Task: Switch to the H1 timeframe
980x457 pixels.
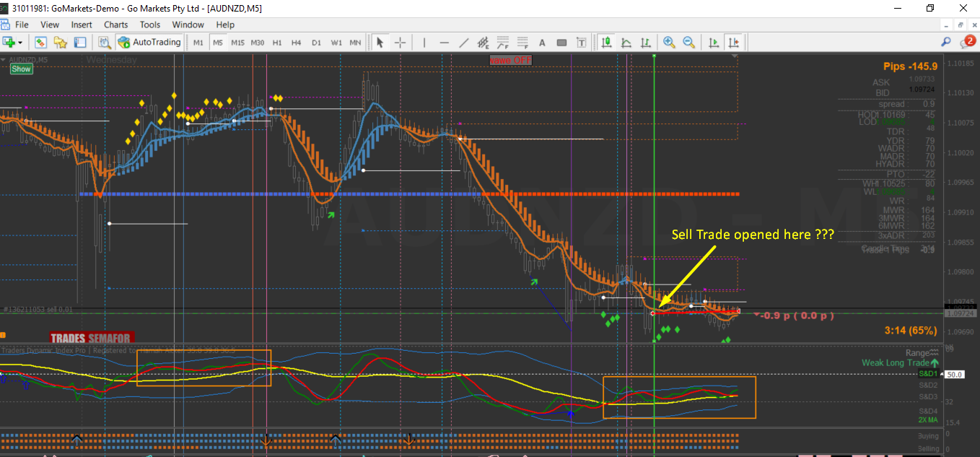Action: click(x=277, y=43)
